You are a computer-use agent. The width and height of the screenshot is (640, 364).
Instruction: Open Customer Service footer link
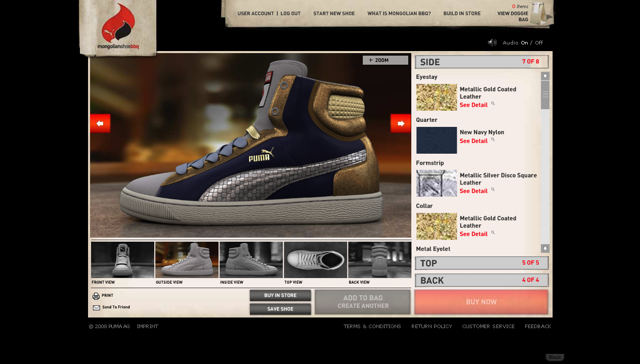click(488, 327)
